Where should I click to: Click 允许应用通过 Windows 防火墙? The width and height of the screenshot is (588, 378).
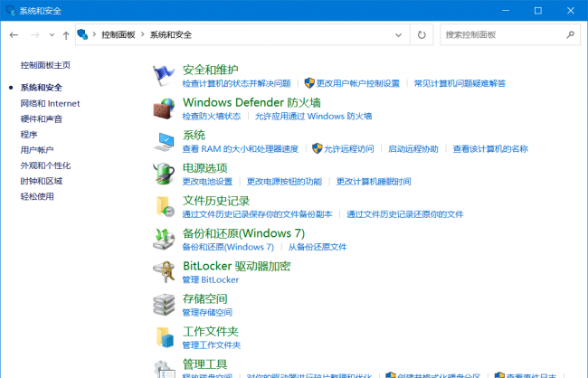coord(314,117)
